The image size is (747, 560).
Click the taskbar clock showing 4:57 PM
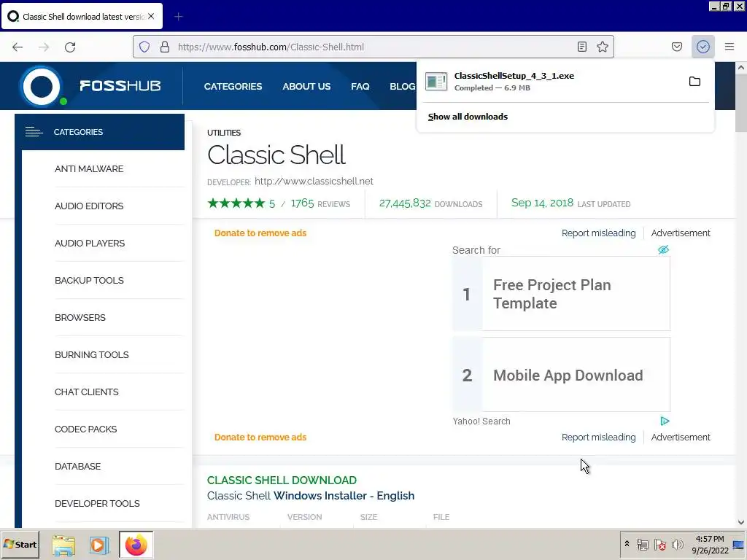710,545
